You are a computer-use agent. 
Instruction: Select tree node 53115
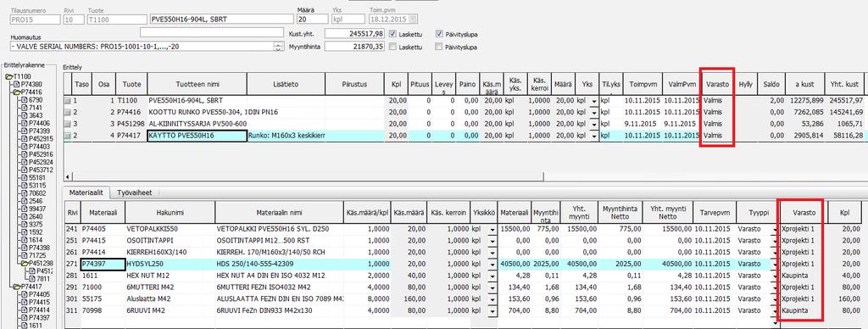[37, 186]
